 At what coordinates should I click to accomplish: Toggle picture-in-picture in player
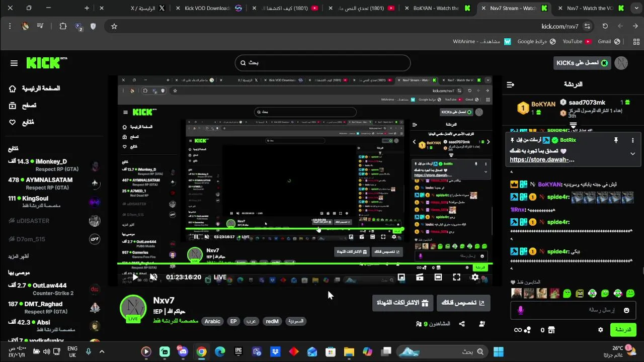click(x=401, y=277)
